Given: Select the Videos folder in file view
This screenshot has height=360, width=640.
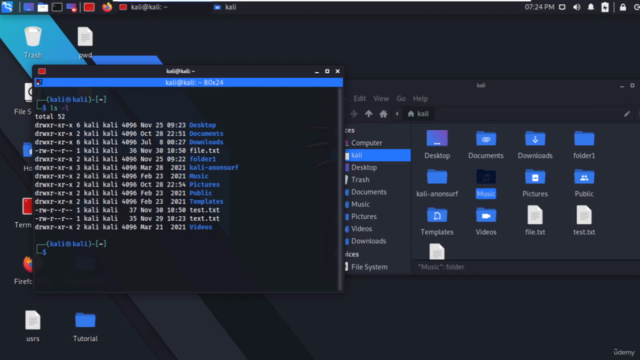Looking at the screenshot, I should coord(486,221).
